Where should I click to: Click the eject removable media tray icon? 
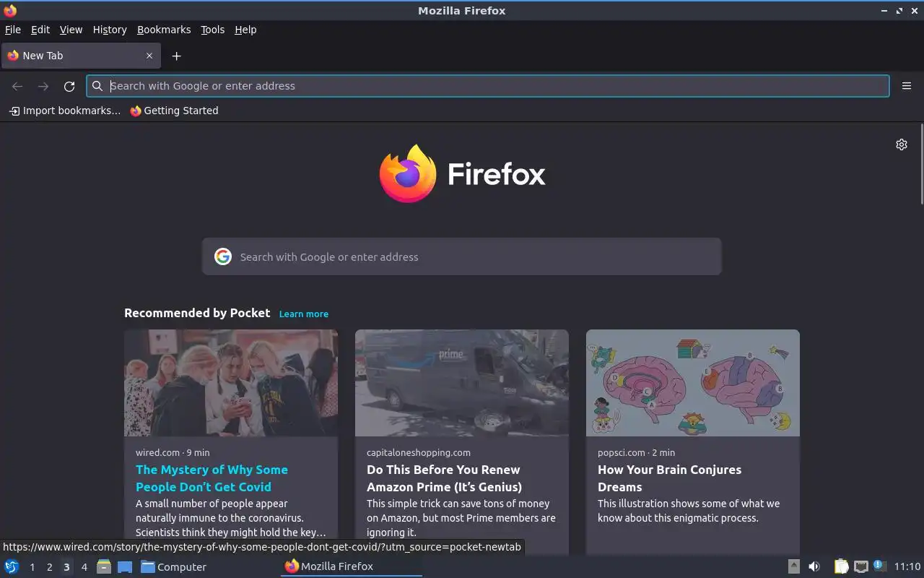pos(793,566)
